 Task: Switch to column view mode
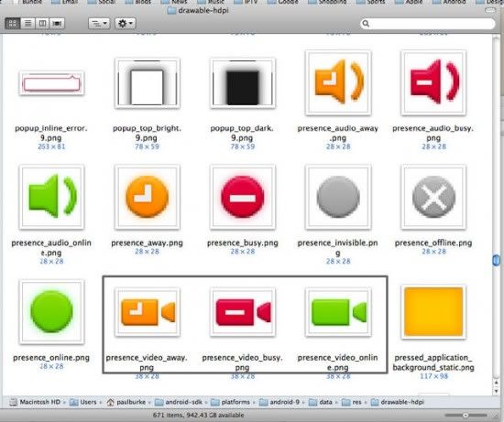click(x=42, y=24)
